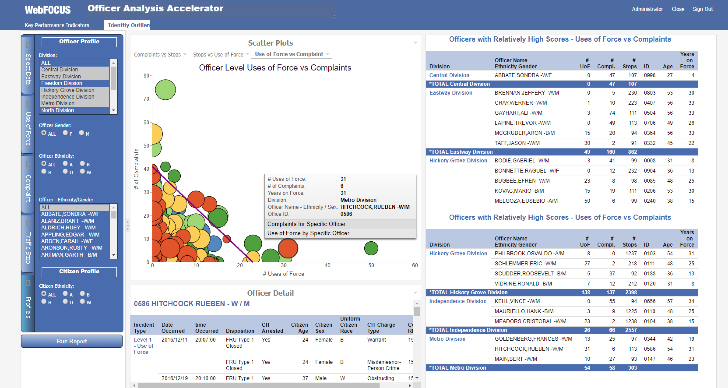Switch to Key Performance Indicators tab

(57, 25)
